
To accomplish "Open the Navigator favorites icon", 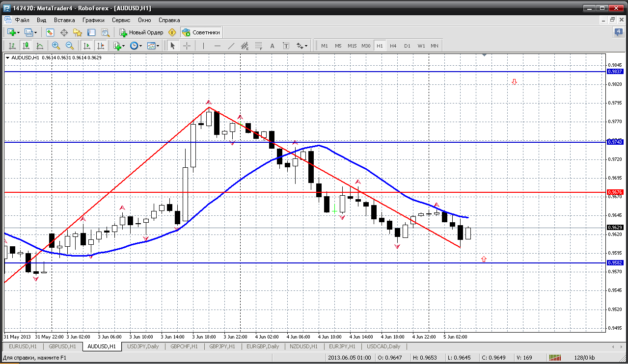I will pos(78,32).
